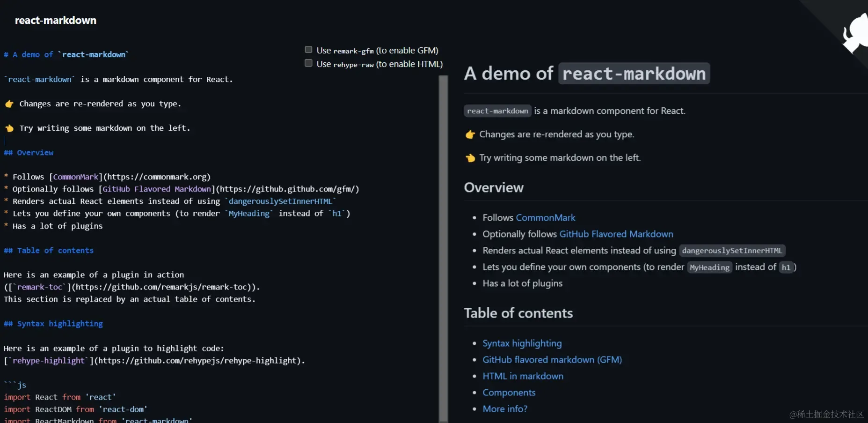
Task: Click 'Changes are re-rendered' line in editor
Action: (x=93, y=104)
